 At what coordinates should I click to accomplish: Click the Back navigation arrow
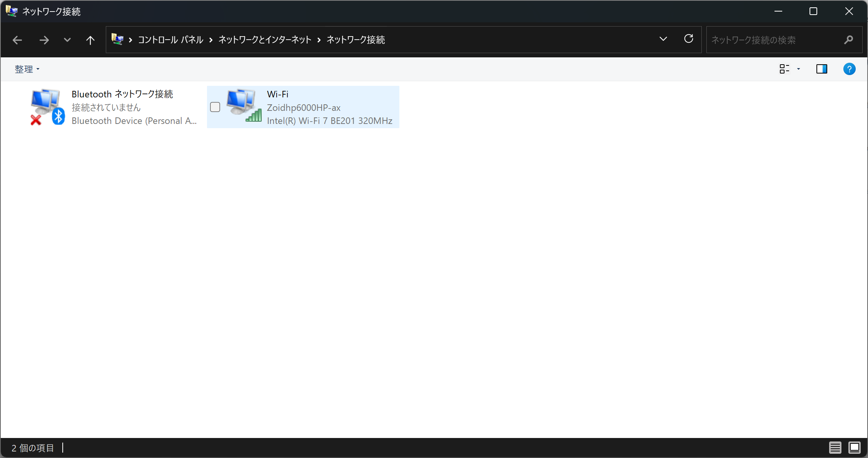(17, 40)
